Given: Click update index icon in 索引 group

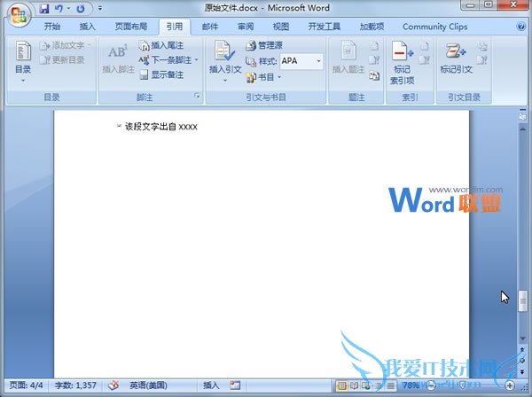Looking at the screenshot, I should [424, 60].
